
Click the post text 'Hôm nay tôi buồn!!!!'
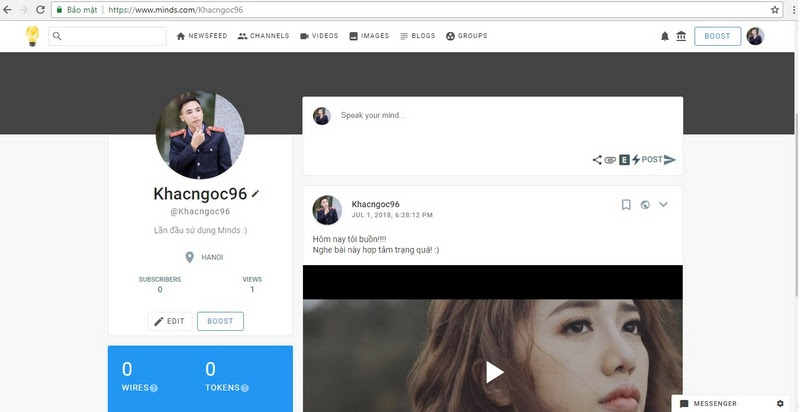pyautogui.click(x=349, y=239)
